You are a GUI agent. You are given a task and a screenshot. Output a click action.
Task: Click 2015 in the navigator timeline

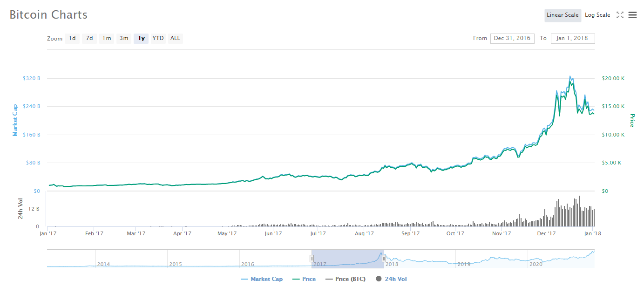176,264
